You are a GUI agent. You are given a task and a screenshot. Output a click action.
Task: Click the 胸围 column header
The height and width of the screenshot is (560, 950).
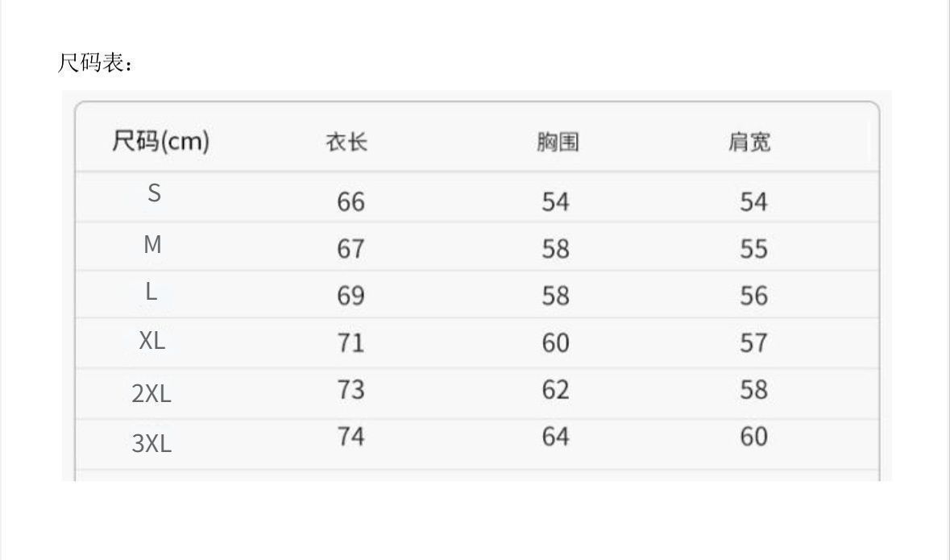click(558, 143)
